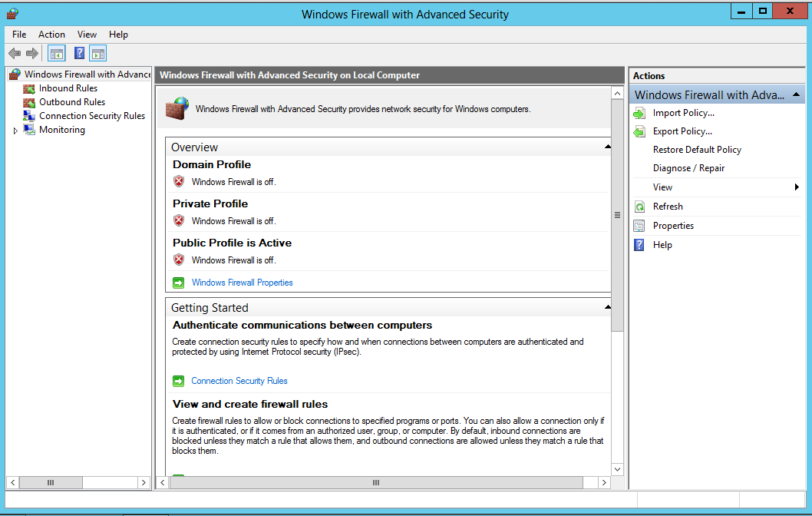
Task: Click the "Private Profile" heading text
Action: (210, 204)
